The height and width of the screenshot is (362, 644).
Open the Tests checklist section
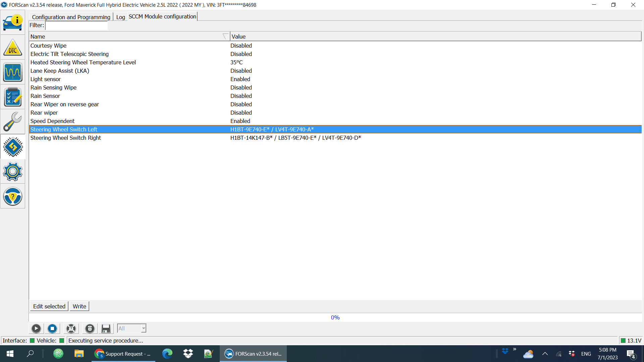pos(13,97)
